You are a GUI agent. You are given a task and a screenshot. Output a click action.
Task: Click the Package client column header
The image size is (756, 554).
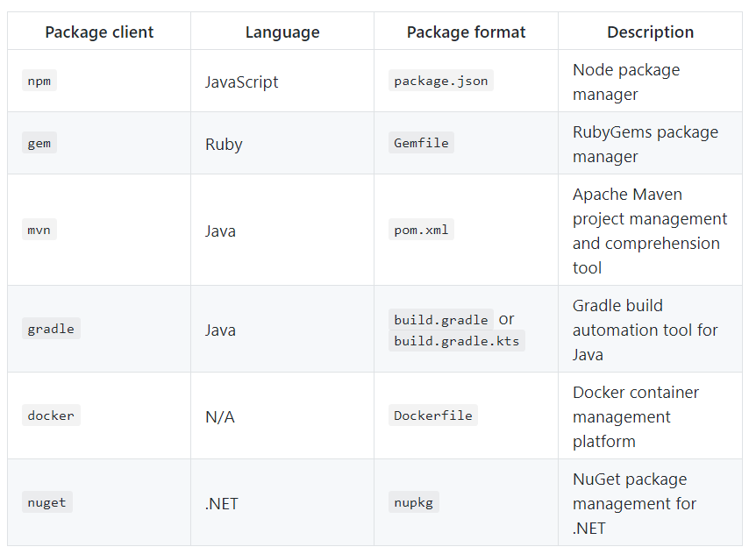[x=98, y=32]
